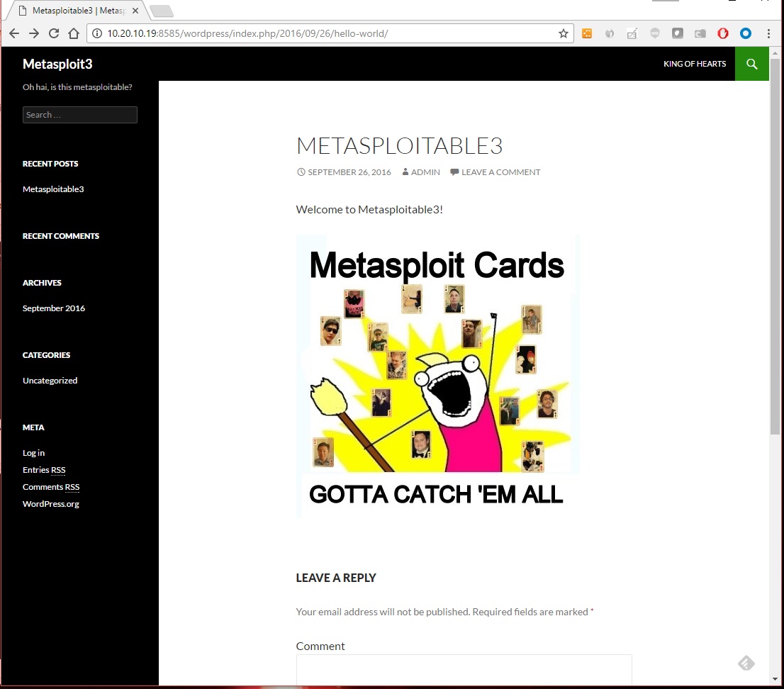Screen dimensions: 784x689
Task: Reload the current page
Action: pyautogui.click(x=54, y=33)
